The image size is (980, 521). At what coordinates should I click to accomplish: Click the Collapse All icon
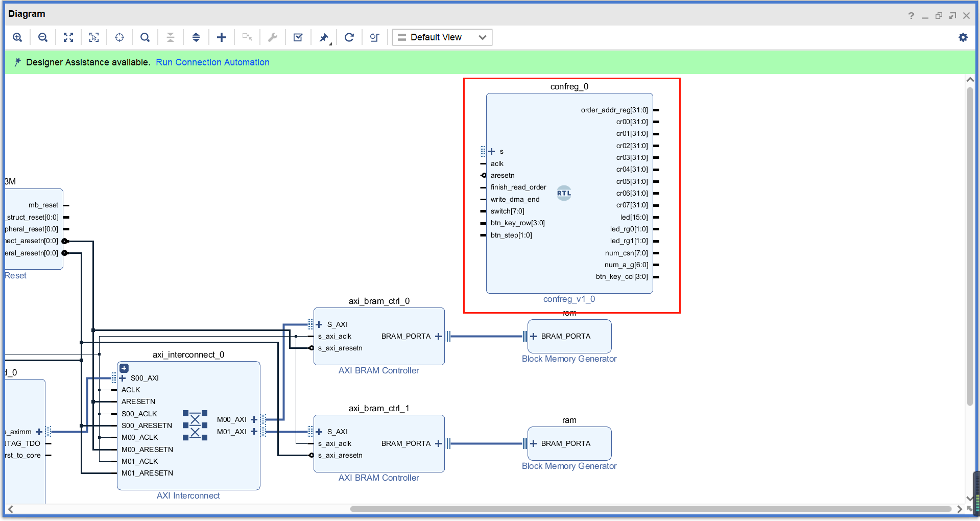171,37
